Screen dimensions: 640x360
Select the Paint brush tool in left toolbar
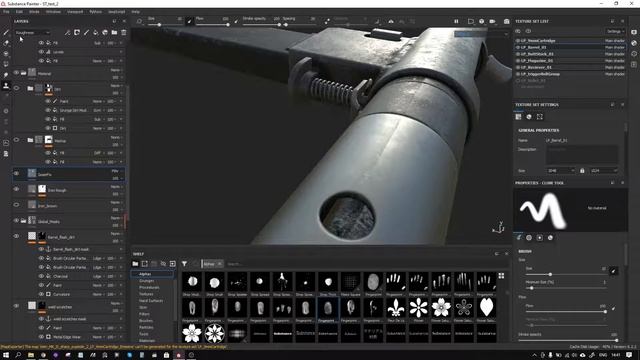[x=6, y=32]
